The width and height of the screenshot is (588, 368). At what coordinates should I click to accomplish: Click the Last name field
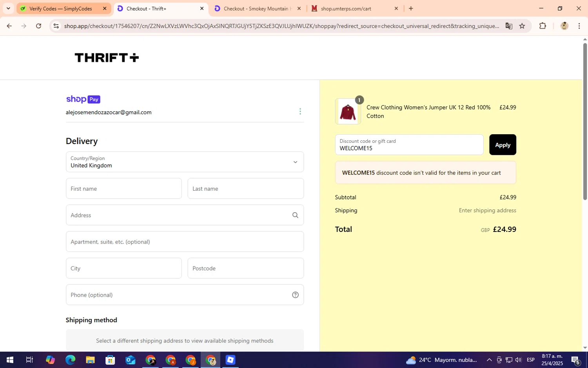pyautogui.click(x=245, y=189)
